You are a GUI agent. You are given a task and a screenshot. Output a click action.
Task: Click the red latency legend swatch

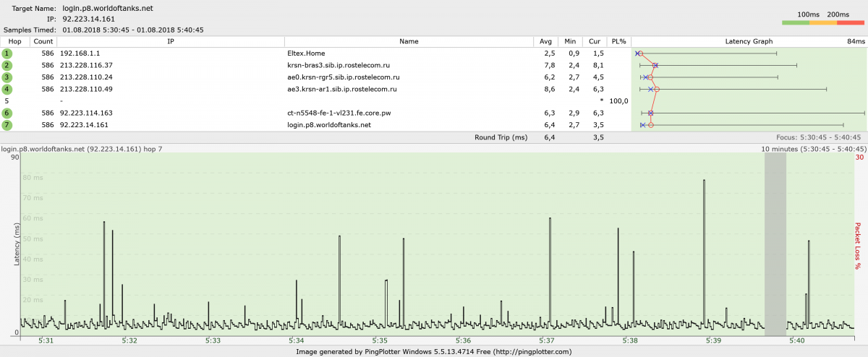click(851, 23)
